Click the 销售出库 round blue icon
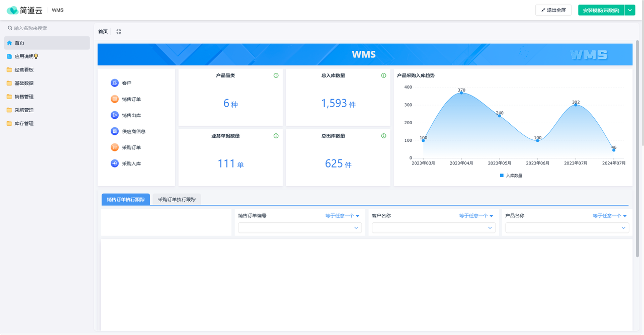This screenshot has height=335, width=644. pyautogui.click(x=115, y=115)
